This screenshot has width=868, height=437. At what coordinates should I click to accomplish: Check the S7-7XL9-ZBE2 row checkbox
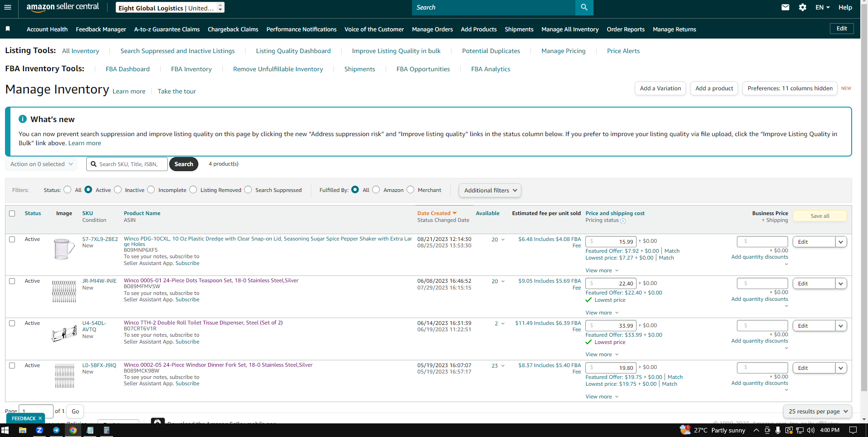pos(12,239)
